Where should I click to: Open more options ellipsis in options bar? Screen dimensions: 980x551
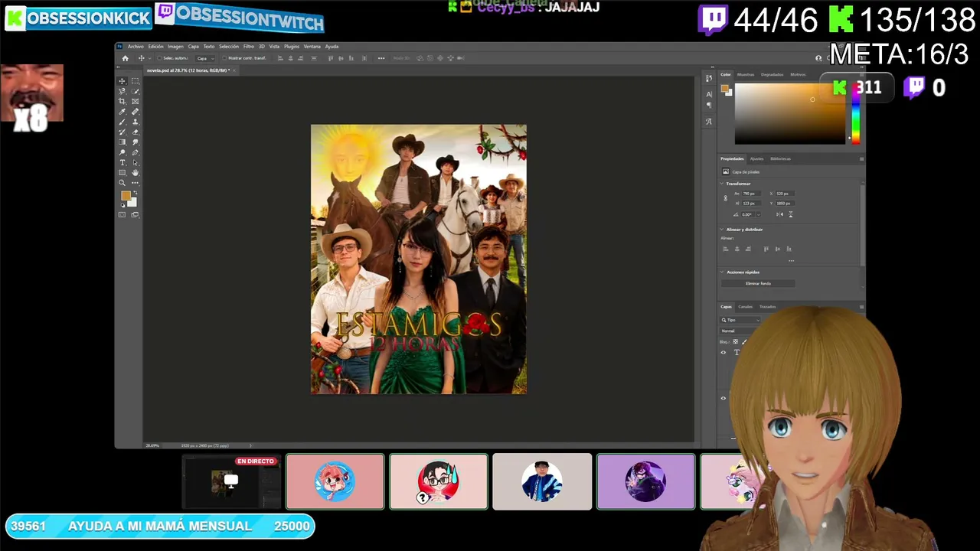point(381,58)
